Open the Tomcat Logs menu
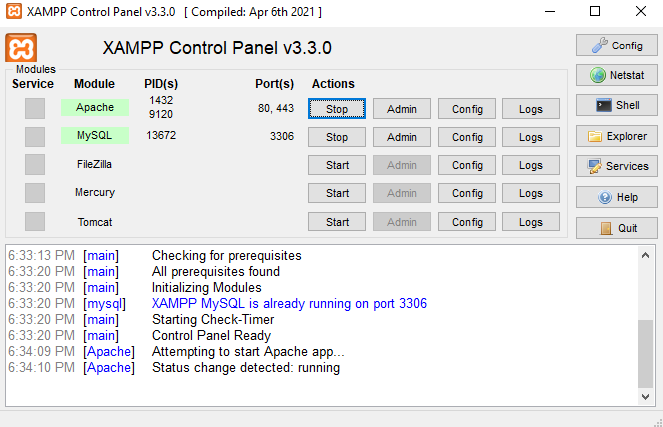The image size is (663, 427). (x=531, y=222)
